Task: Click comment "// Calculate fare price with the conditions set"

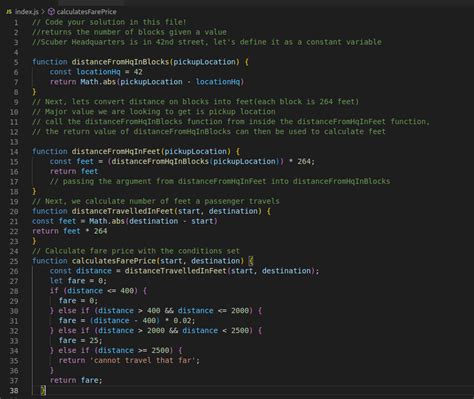Action: [x=136, y=251]
